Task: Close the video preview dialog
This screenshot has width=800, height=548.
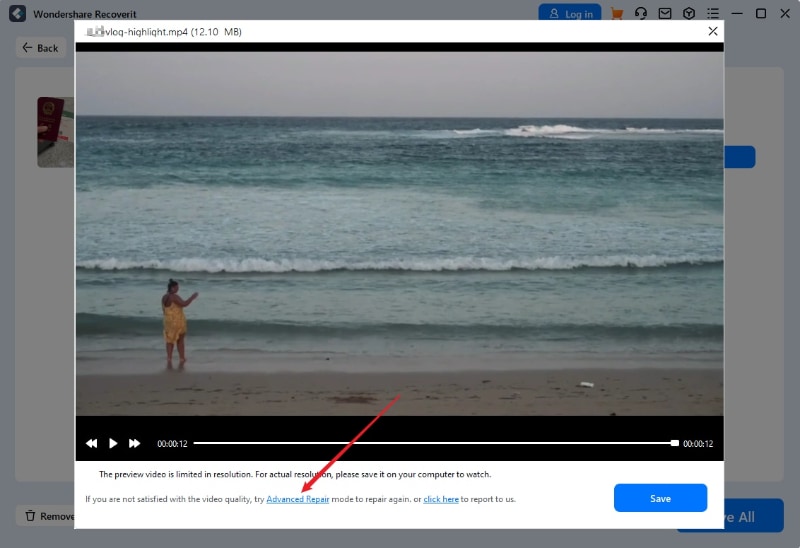Action: click(x=713, y=32)
